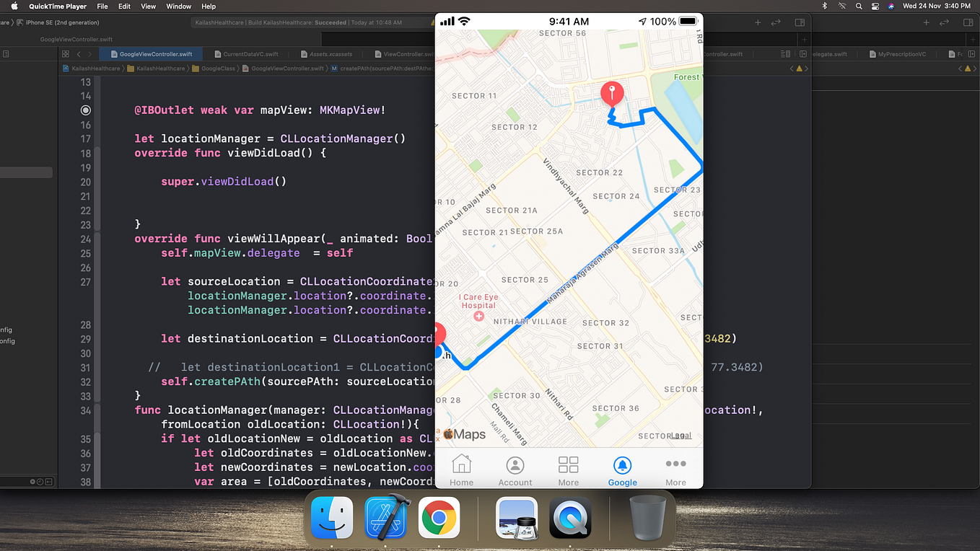Open the Photos app from the Dock
The image size is (980, 551).
tap(517, 517)
